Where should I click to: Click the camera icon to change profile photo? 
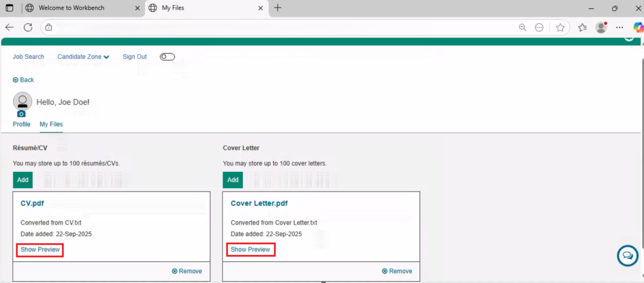(21, 114)
